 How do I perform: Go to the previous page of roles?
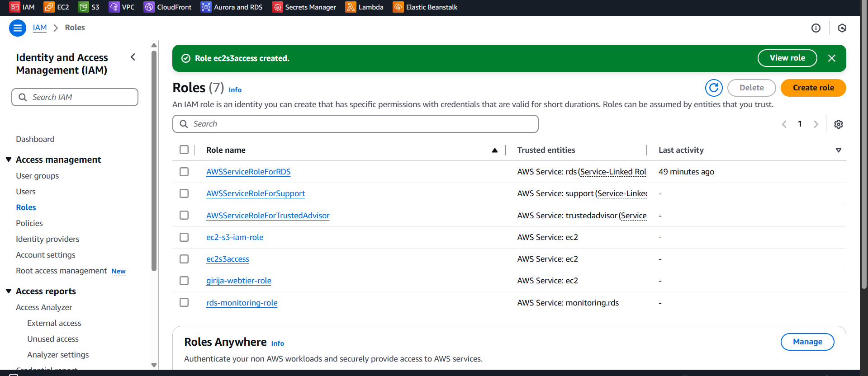[x=784, y=124]
